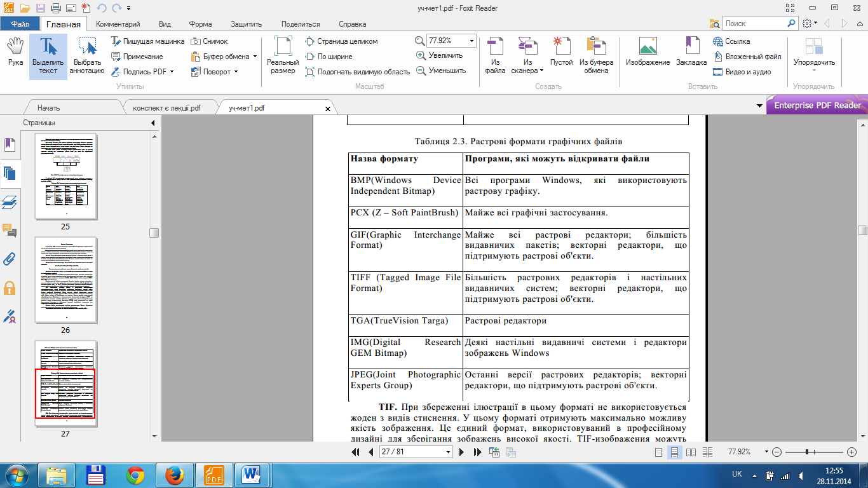Open attachments paperclip panel in sidebar
The width and height of the screenshot is (868, 488).
(10, 259)
